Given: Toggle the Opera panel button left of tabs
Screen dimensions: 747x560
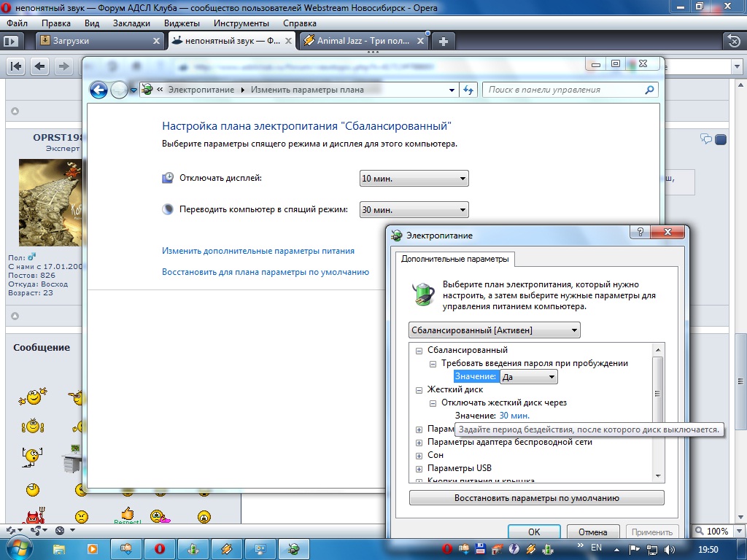Looking at the screenshot, I should (11, 42).
